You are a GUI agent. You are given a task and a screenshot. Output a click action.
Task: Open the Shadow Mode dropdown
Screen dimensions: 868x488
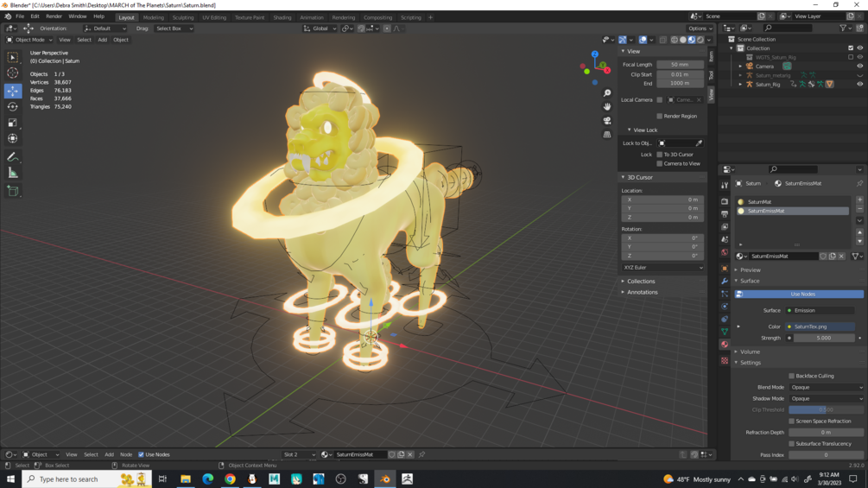tap(826, 398)
